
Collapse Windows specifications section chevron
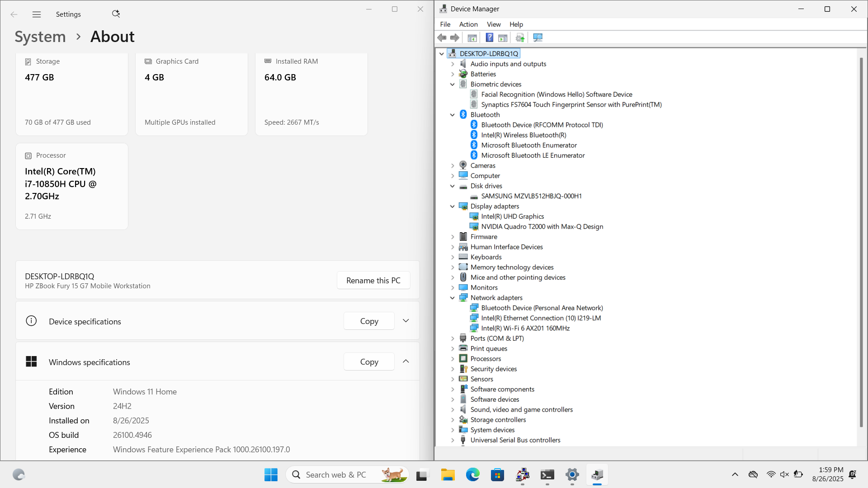pyautogui.click(x=406, y=361)
